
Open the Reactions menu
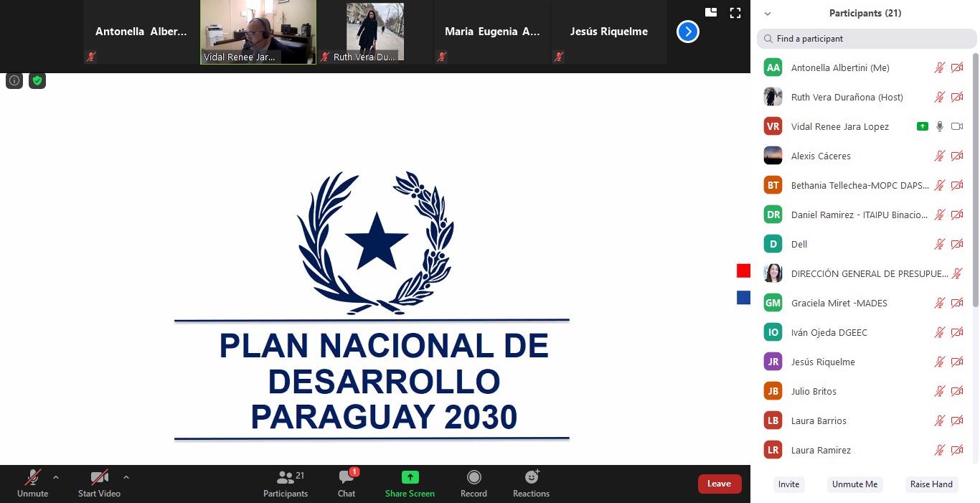point(531,484)
